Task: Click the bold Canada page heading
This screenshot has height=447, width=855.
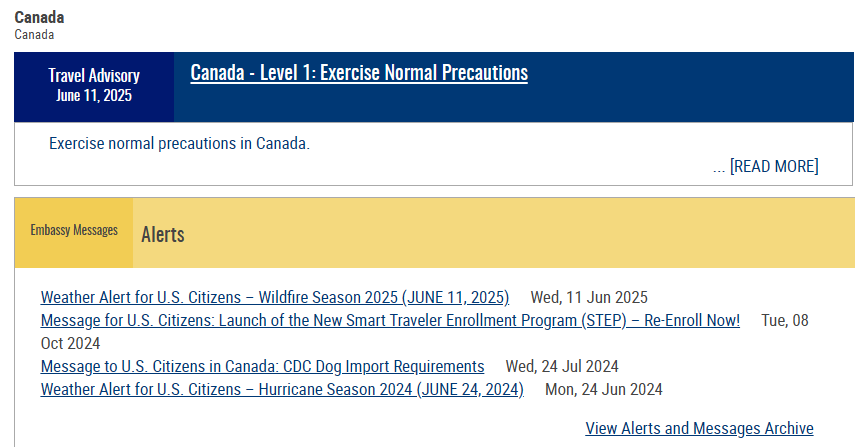Action: pos(39,17)
